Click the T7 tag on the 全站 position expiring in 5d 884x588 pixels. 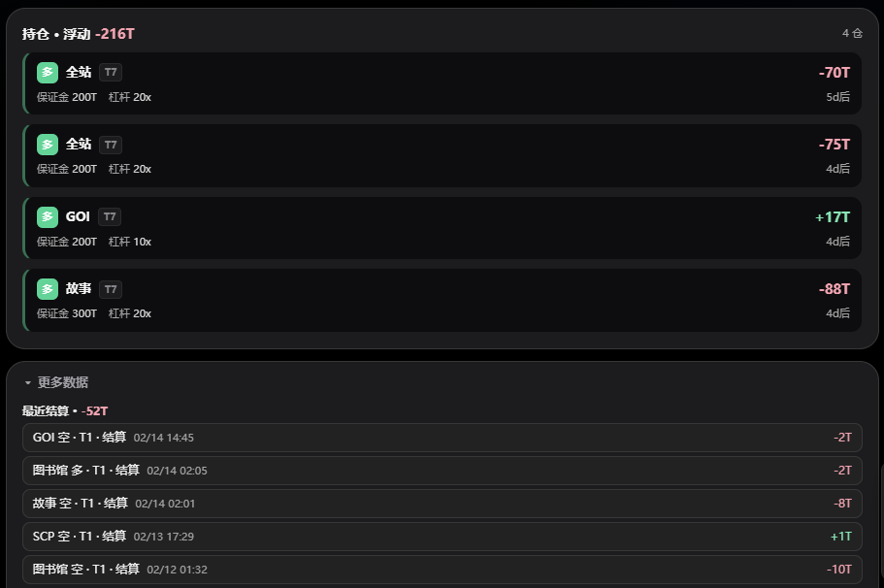click(x=111, y=72)
